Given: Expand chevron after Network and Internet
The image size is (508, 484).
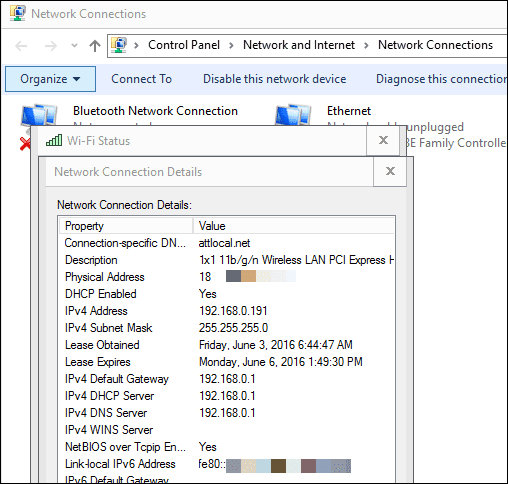Looking at the screenshot, I should 366,45.
